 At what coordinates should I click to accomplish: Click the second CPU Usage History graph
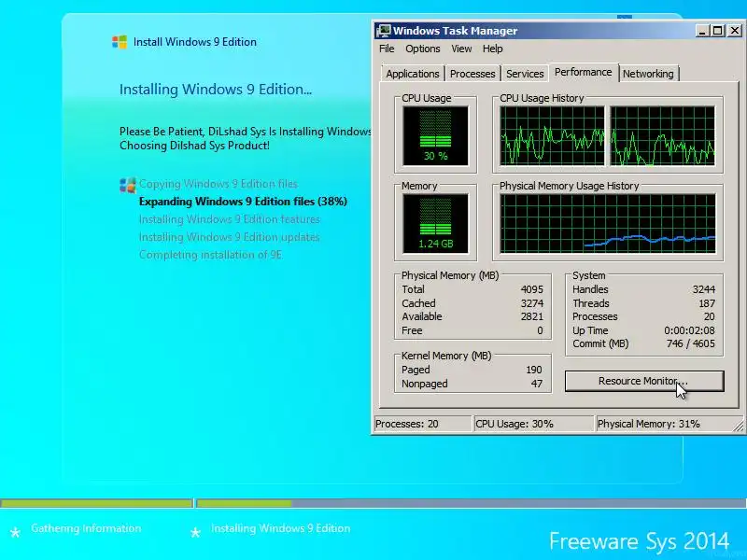point(663,135)
